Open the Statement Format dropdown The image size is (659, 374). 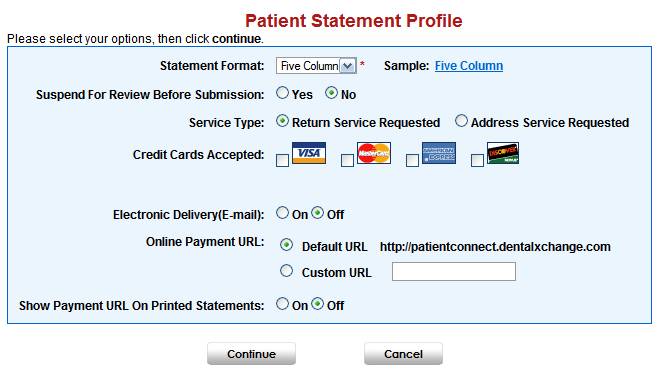316,66
